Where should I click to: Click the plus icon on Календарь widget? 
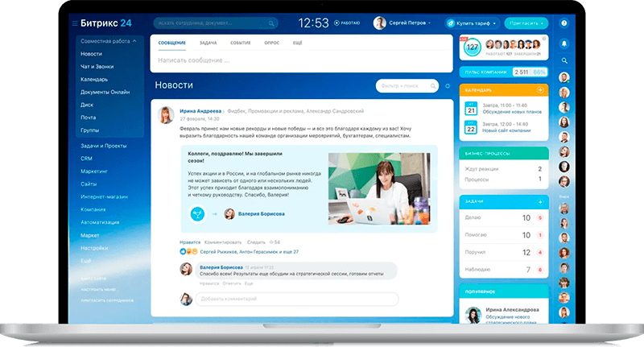pos(539,90)
